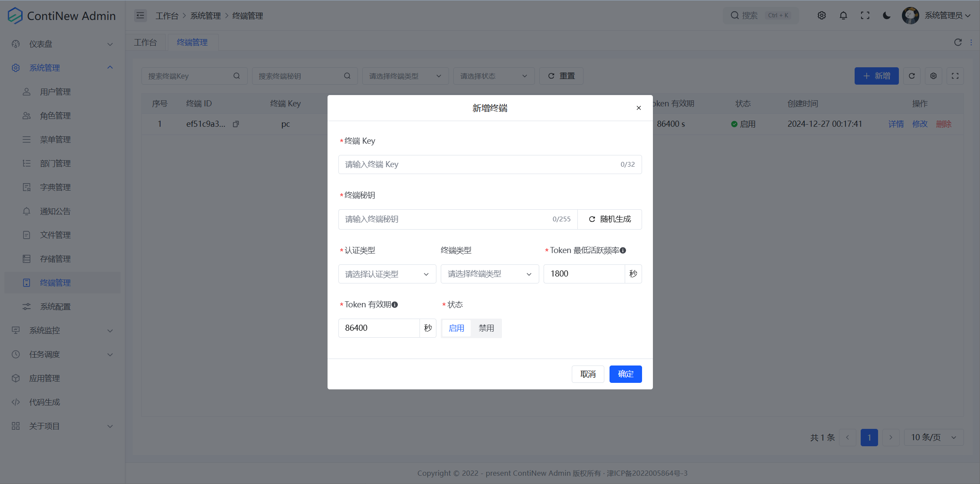
Task: Open 通知公告 in sidebar
Action: point(62,211)
